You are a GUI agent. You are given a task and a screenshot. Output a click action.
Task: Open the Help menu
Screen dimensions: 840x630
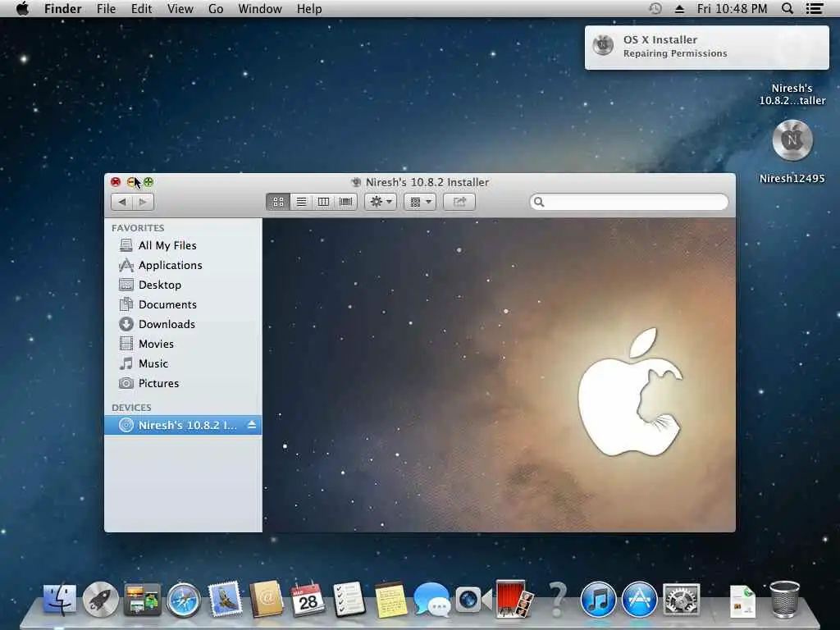(x=309, y=8)
